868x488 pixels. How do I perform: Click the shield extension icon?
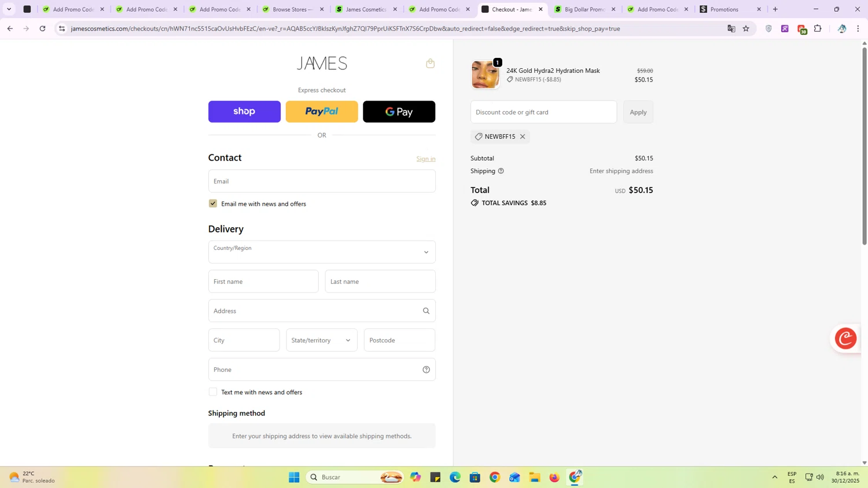click(x=768, y=28)
